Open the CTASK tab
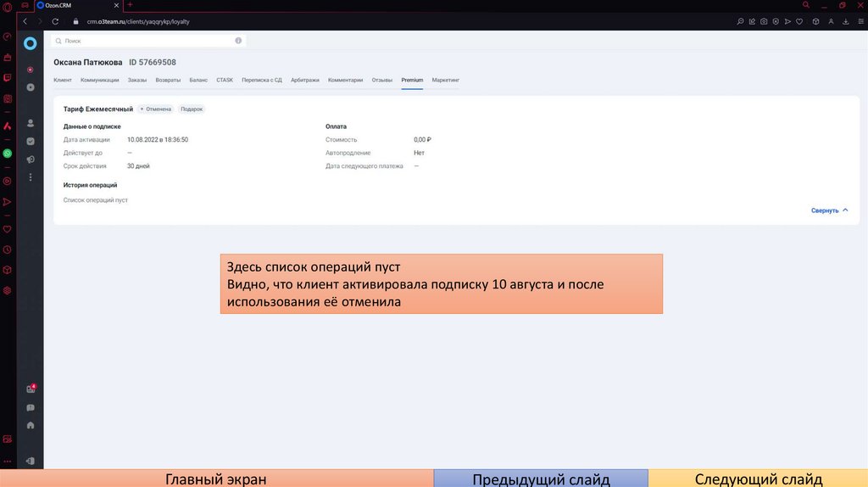The height and width of the screenshot is (487, 868). 225,80
